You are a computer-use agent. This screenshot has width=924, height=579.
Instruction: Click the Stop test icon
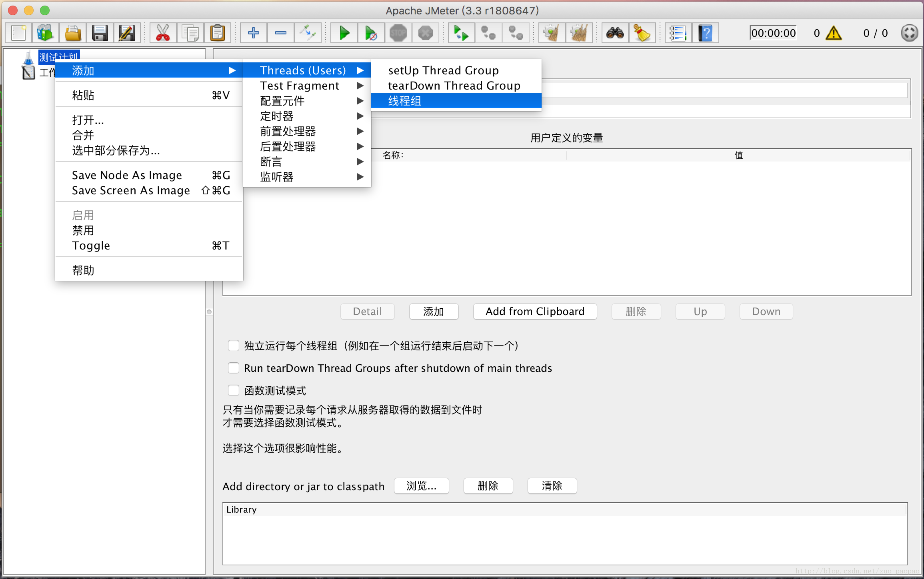pyautogui.click(x=398, y=33)
